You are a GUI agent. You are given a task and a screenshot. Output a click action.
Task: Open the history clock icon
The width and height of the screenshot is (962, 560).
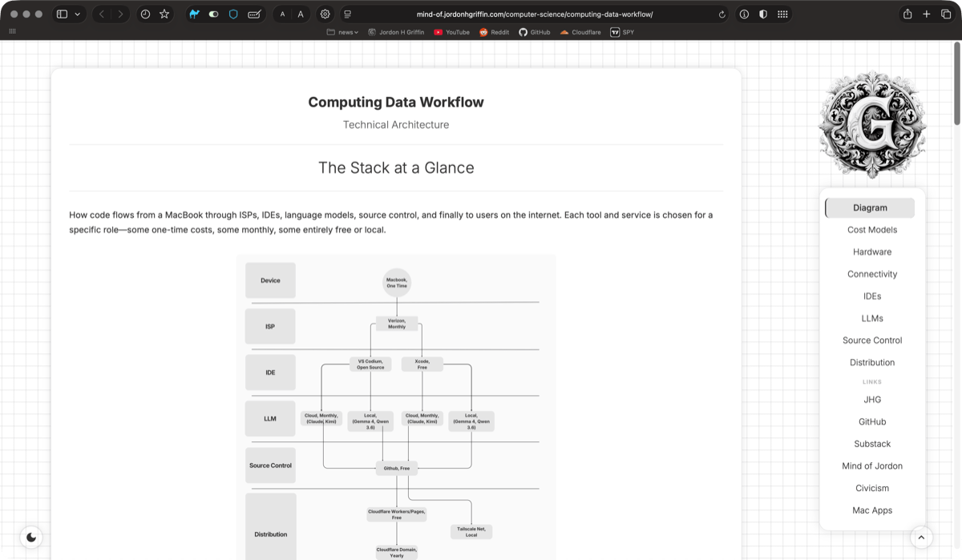[145, 14]
